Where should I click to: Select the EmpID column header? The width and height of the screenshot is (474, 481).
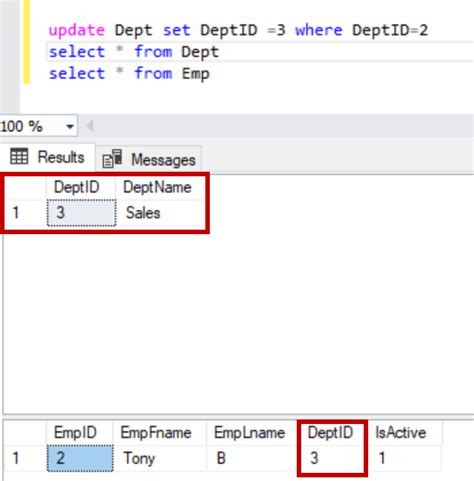(79, 433)
